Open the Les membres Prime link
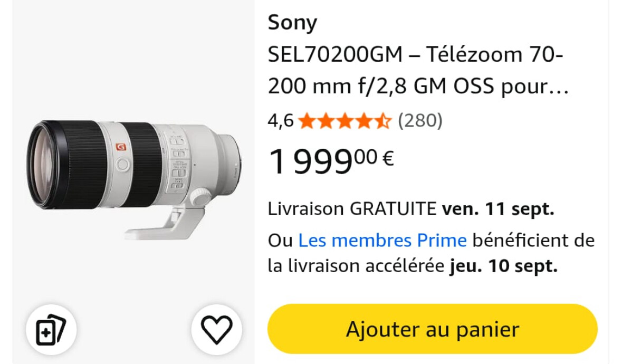622x364 pixels. pyautogui.click(x=382, y=240)
